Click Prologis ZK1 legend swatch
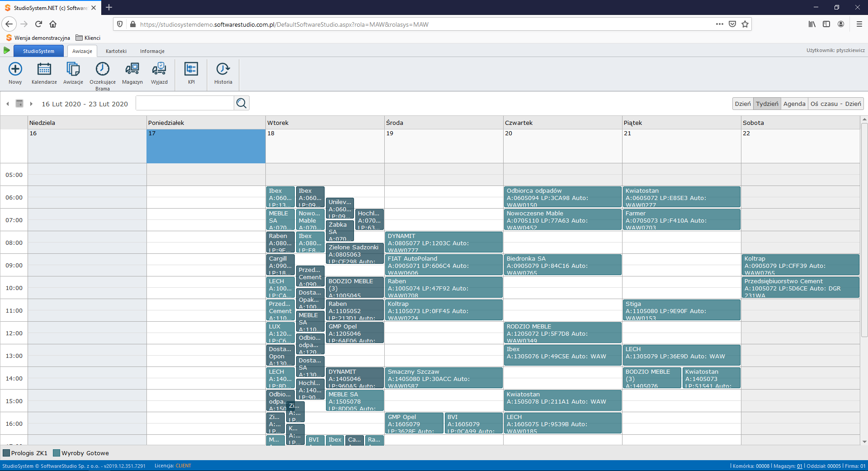Image resolution: width=868 pixels, height=471 pixels. 6,453
